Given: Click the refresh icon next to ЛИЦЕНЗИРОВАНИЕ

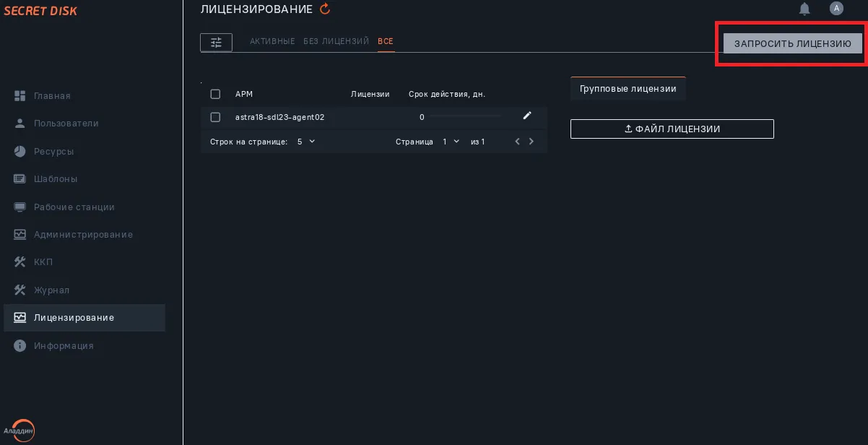Looking at the screenshot, I should pos(325,9).
